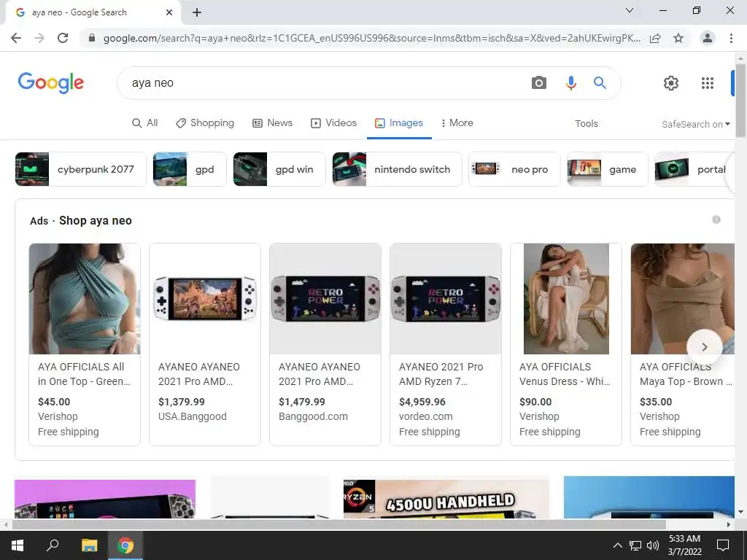Image resolution: width=747 pixels, height=560 pixels.
Task: Select the Images tab
Action: pyautogui.click(x=399, y=122)
